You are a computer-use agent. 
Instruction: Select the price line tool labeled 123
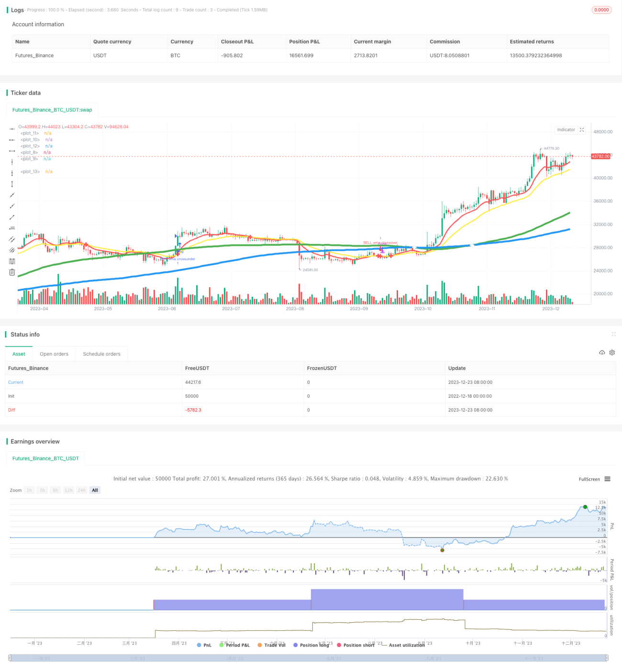12,228
